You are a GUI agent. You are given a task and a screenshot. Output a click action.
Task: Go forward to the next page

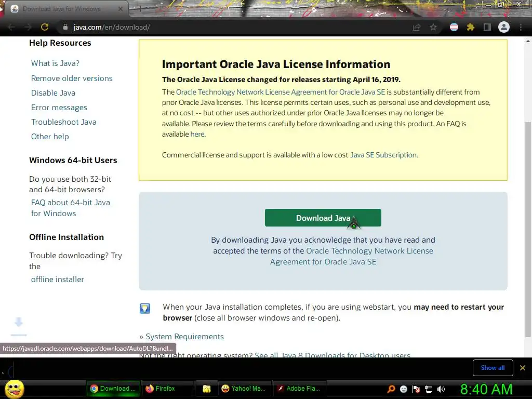[28, 27]
